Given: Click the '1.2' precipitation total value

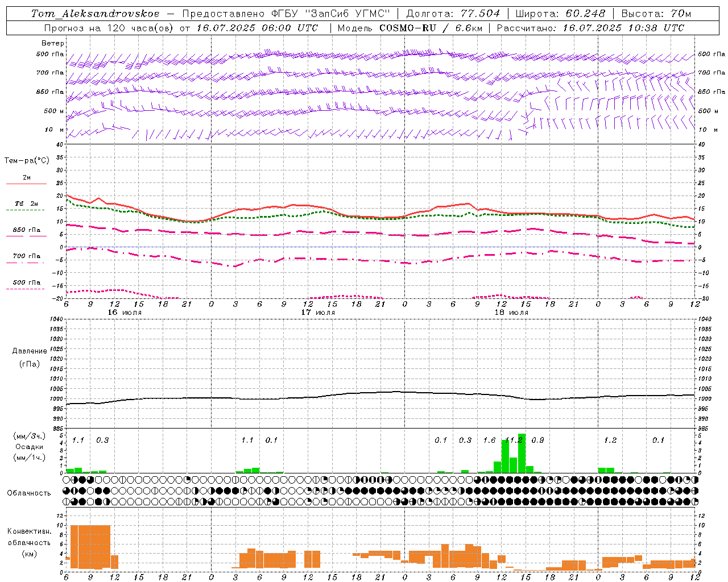Looking at the screenshot, I should [x=610, y=440].
